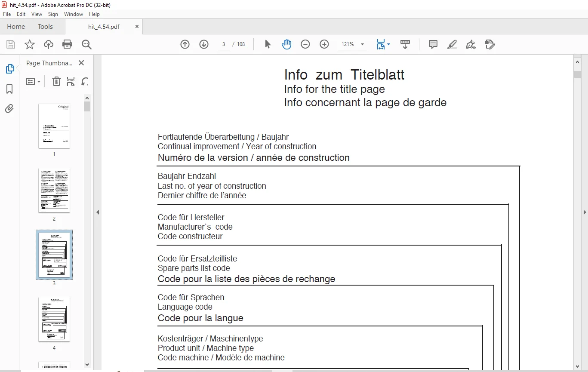Expand the right tools pane arrow

point(585,212)
